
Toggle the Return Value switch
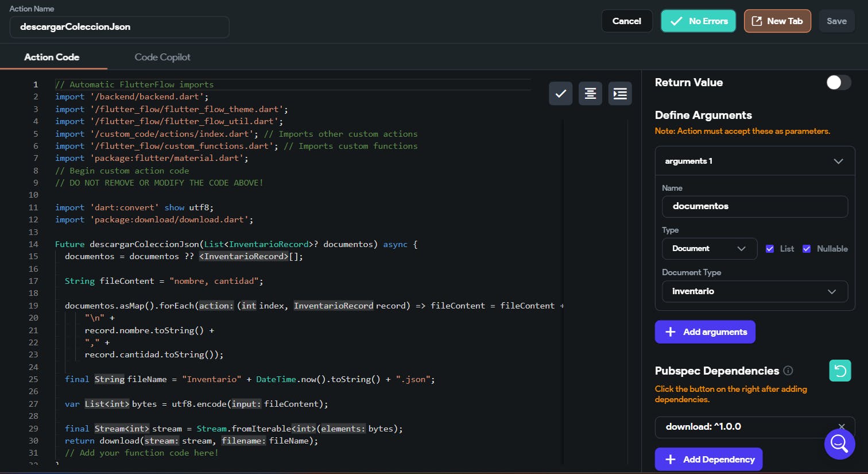pos(838,83)
